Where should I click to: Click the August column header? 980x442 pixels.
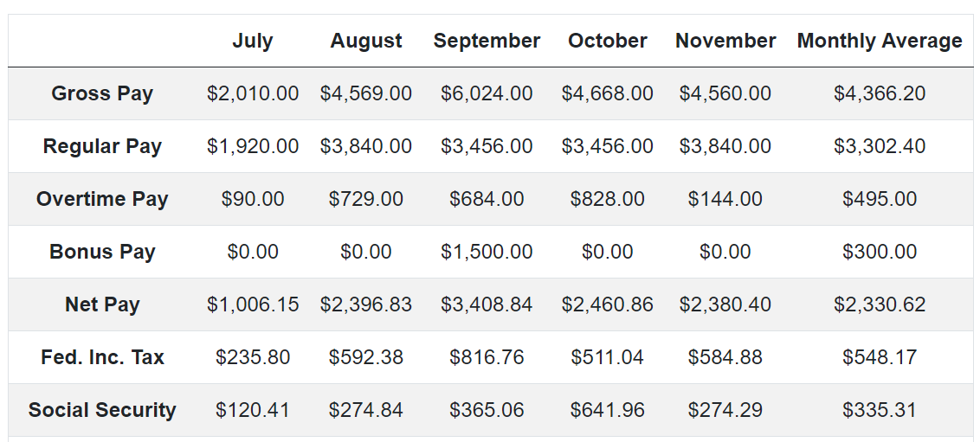[x=365, y=41]
